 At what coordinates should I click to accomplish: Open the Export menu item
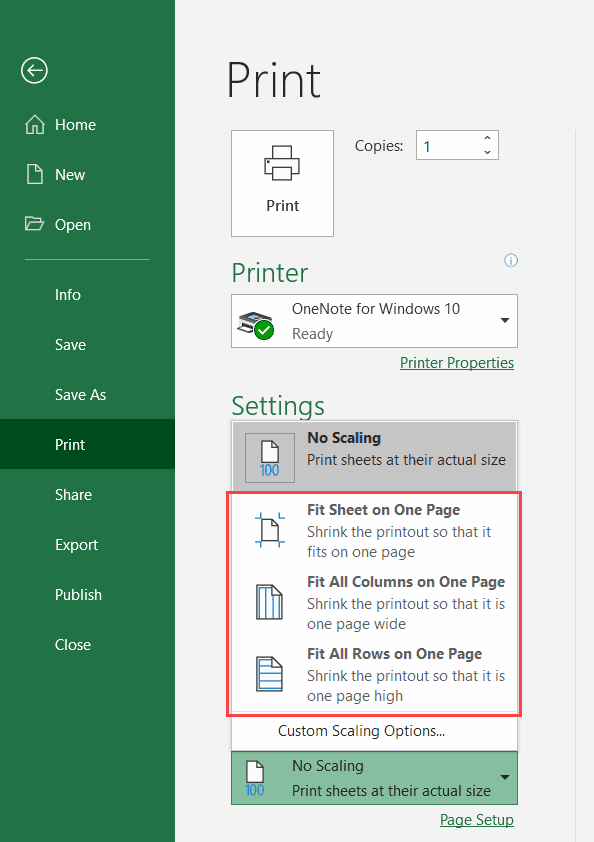point(76,545)
